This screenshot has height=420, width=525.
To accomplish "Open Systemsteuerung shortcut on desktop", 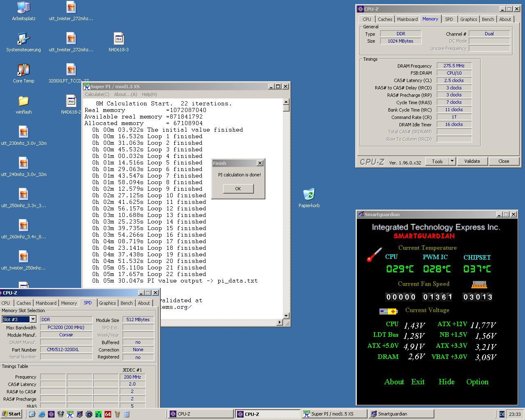I will tap(23, 42).
